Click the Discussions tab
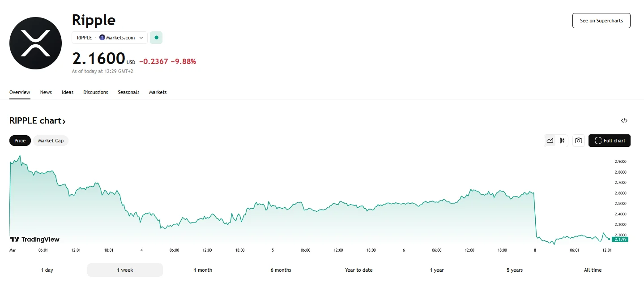 (x=95, y=92)
